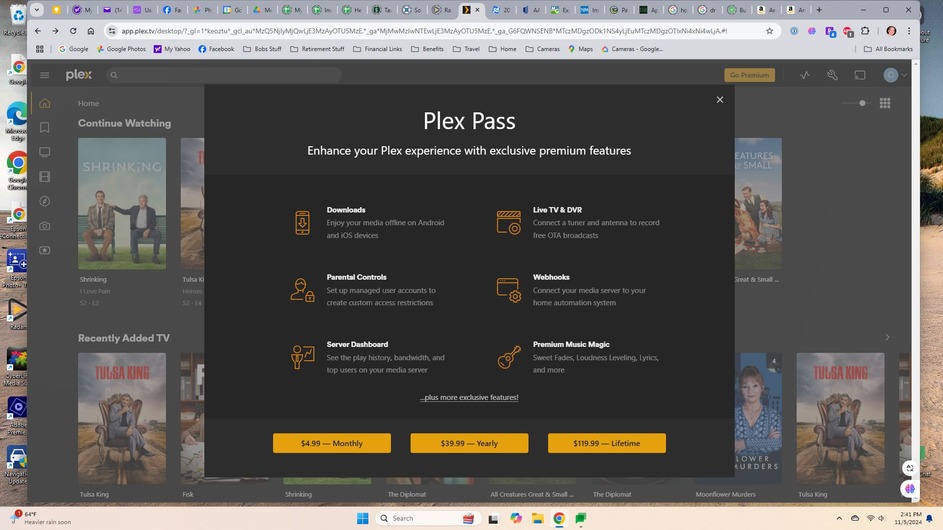
Task: Open the Chrome extensions puzzle icon
Action: pyautogui.click(x=865, y=31)
